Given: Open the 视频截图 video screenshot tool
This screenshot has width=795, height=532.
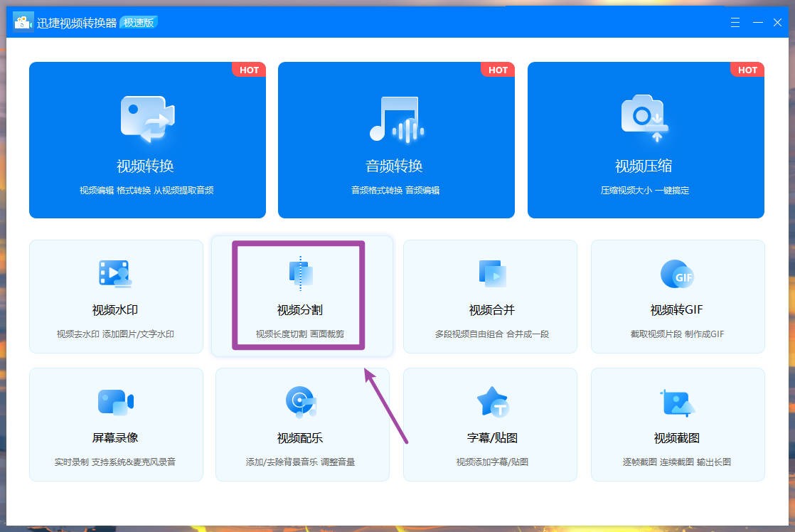Looking at the screenshot, I should coord(677,425).
